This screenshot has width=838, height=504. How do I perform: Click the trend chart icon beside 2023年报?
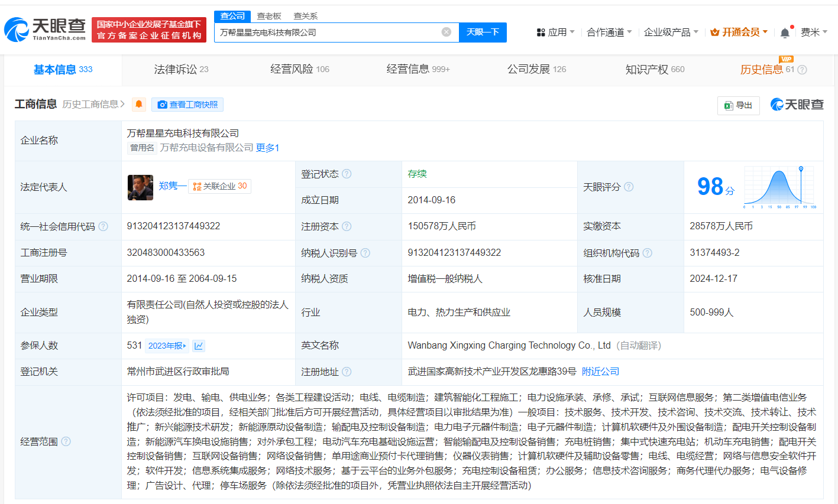[199, 346]
